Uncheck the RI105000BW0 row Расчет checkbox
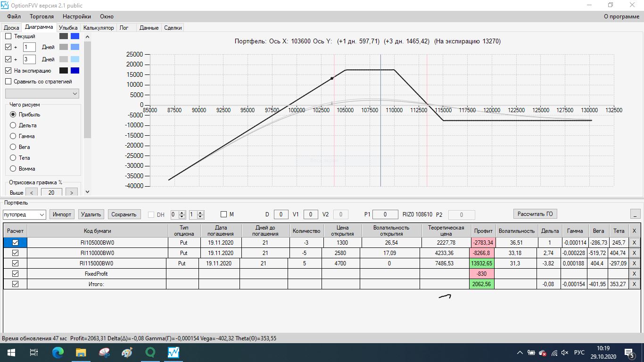This screenshot has height=362, width=644. pyautogui.click(x=16, y=242)
